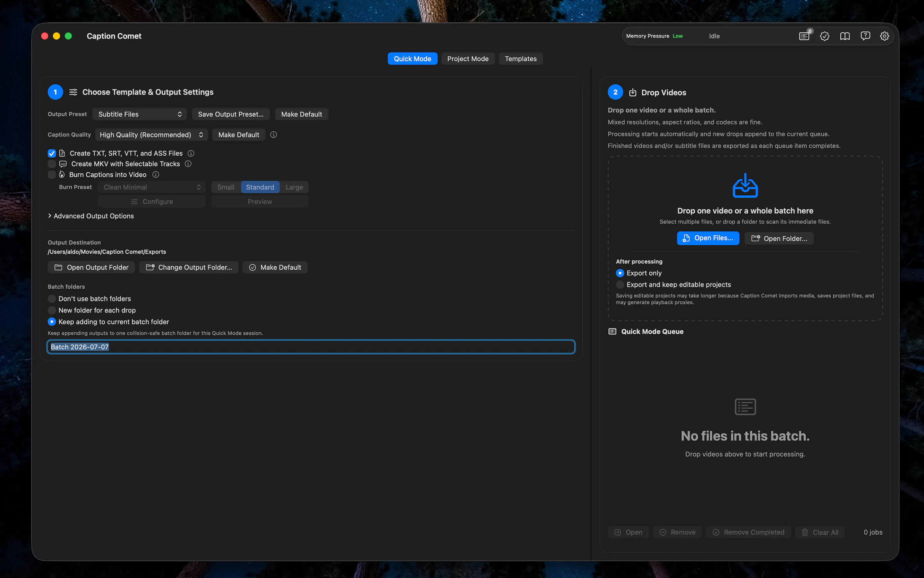Screen dimensions: 924x578
Task: Click the caption bubble icon beside Create MKV
Action: coord(63,164)
